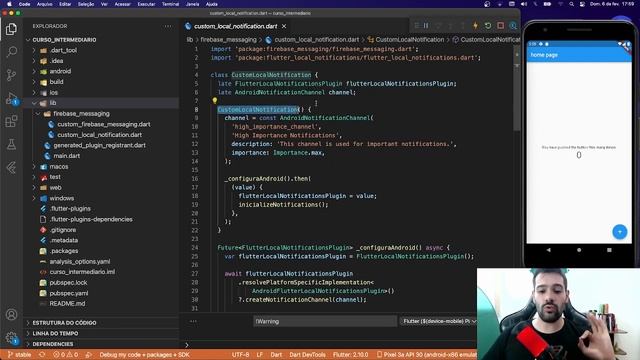
Task: Open analysis_options.yaml file
Action: [80, 261]
